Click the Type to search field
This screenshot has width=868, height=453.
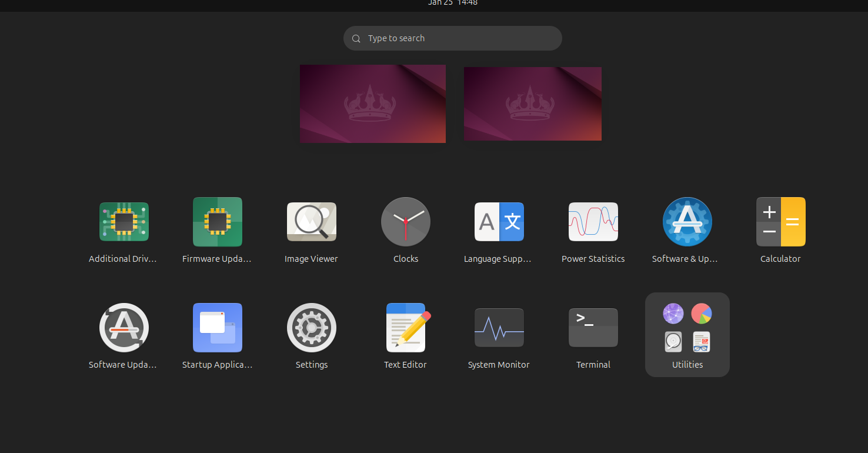[459, 38]
